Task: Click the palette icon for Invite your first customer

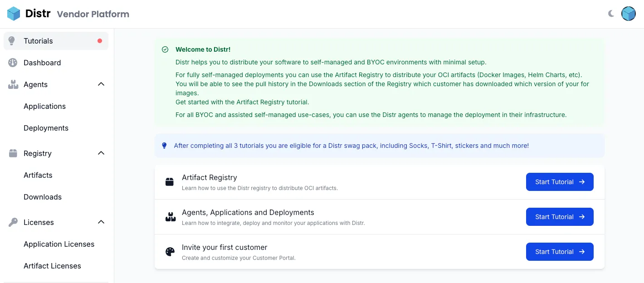Action: pyautogui.click(x=170, y=252)
